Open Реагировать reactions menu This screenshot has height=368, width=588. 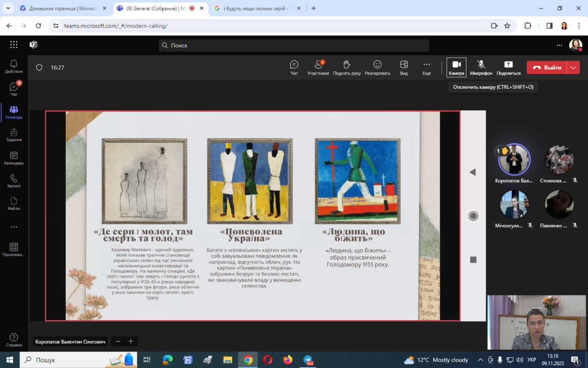[377, 67]
